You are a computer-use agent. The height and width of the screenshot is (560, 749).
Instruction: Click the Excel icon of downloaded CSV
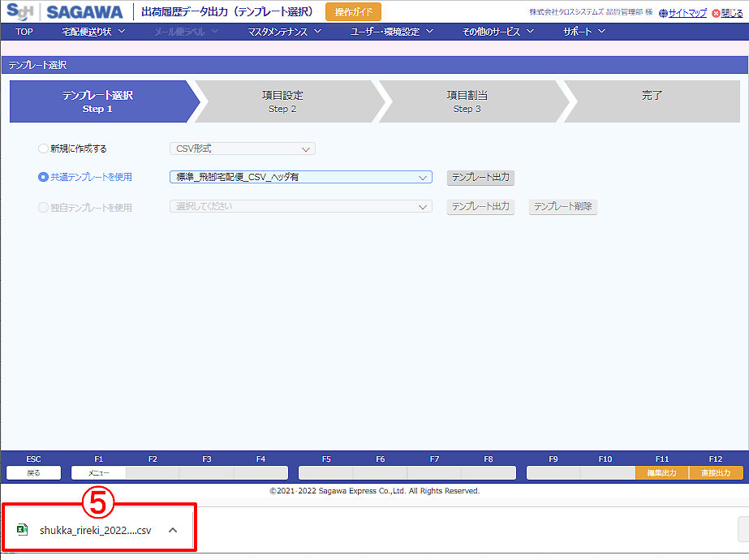[24, 530]
